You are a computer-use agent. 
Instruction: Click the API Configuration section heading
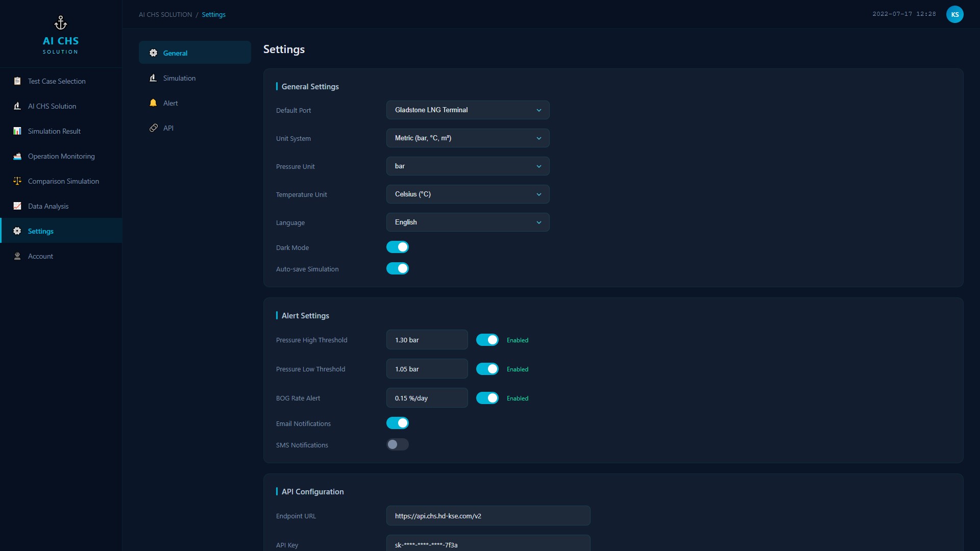pos(312,492)
